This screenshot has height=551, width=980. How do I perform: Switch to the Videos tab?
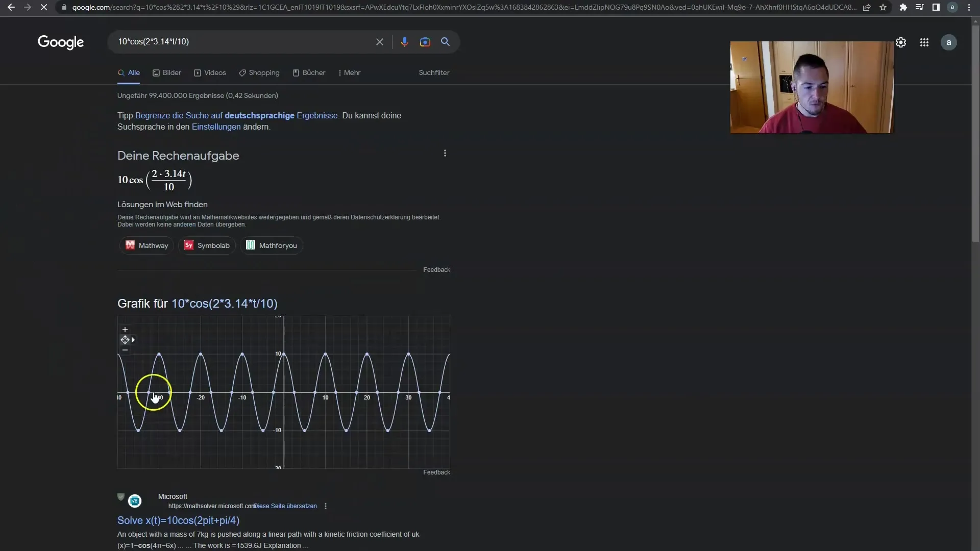tap(210, 73)
